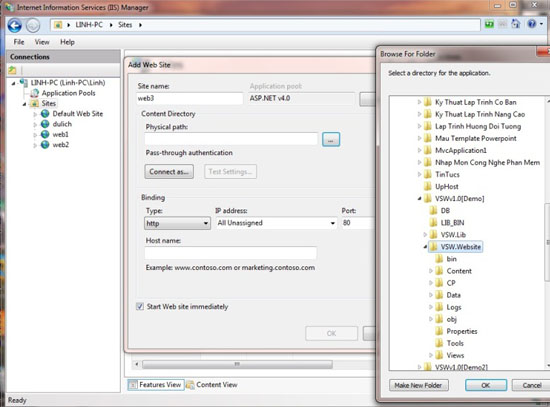Click the toolbar home page icon
Image resolution: width=550 pixels, height=407 pixels.
[x=515, y=24]
